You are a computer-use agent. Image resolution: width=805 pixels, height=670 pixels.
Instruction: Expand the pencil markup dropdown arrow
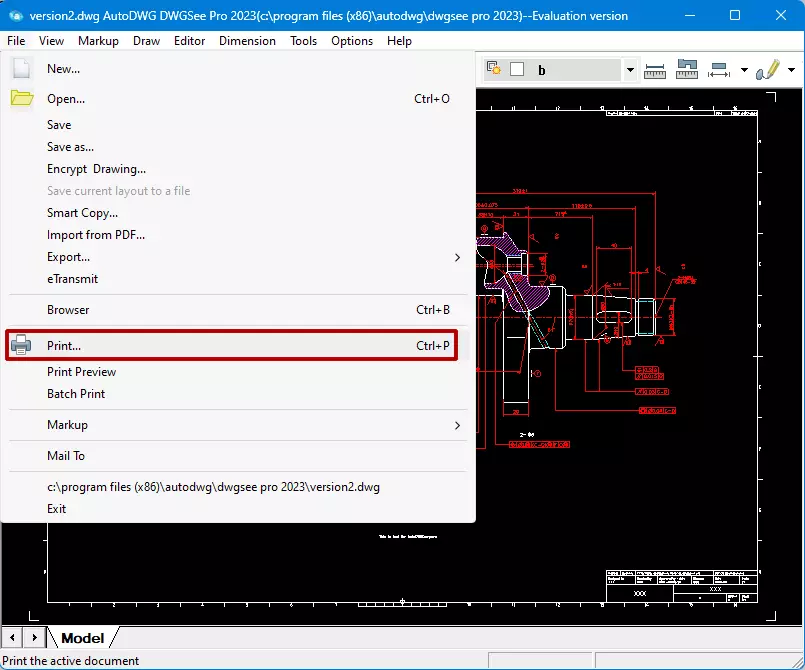pos(791,70)
